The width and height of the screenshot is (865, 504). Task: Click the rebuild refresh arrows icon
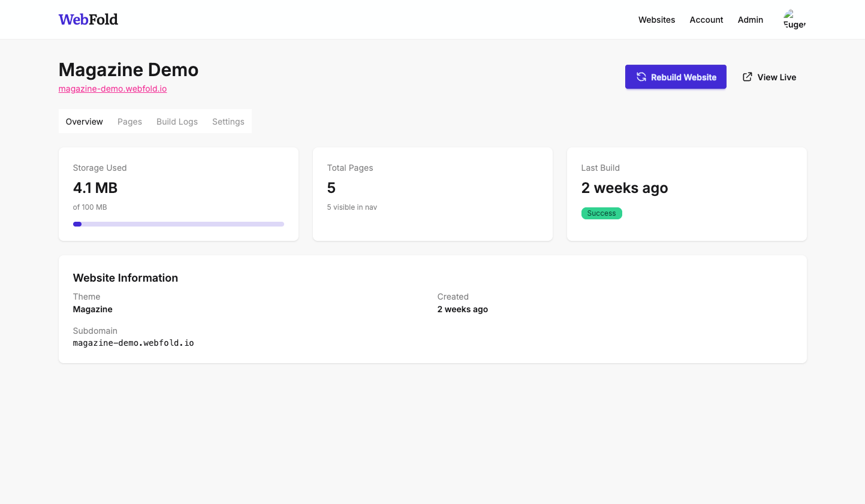click(x=641, y=77)
